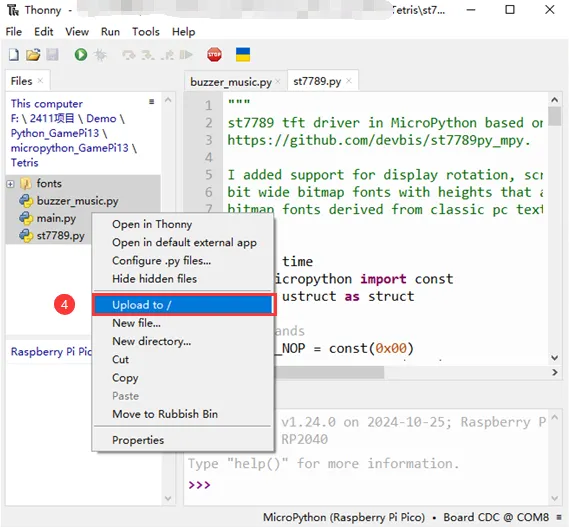The image size is (569, 527).
Task: Click the github.com/devbis URL in editor
Action: click(378, 140)
